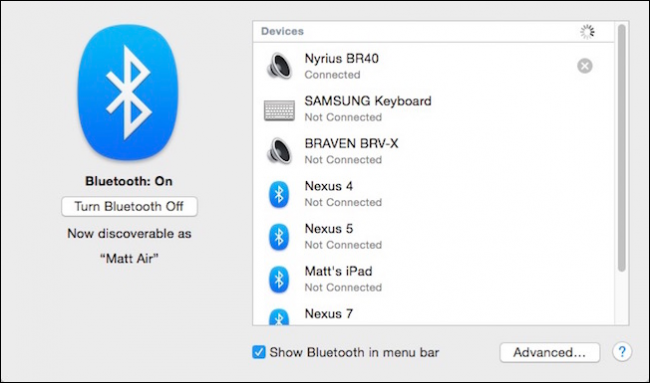Click the Bluetooth: On status label
Image resolution: width=650 pixels, height=383 pixels.
pos(129,181)
